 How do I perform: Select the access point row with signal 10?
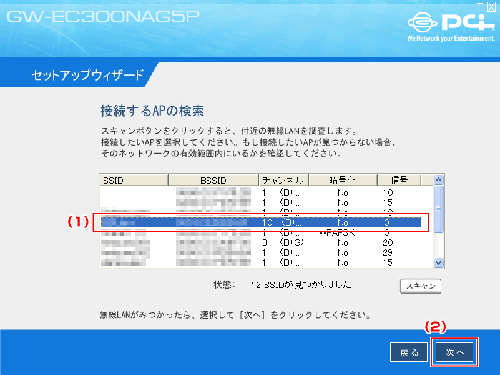pyautogui.click(x=261, y=193)
